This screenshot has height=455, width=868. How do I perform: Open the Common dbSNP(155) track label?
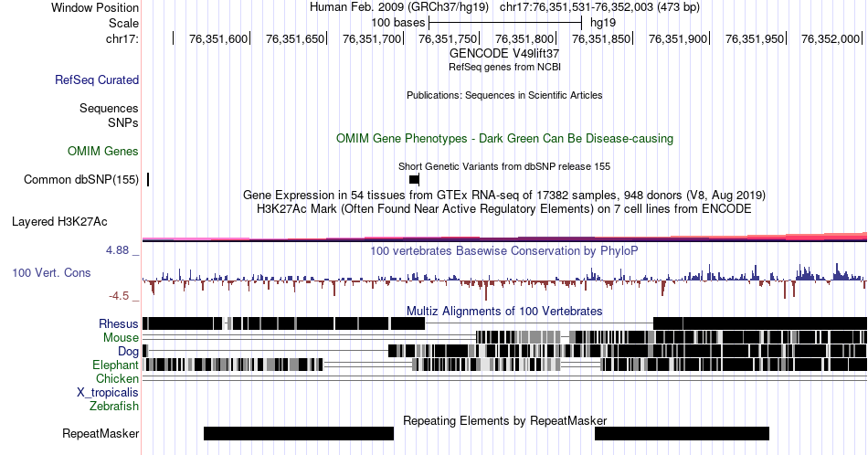coord(81,179)
